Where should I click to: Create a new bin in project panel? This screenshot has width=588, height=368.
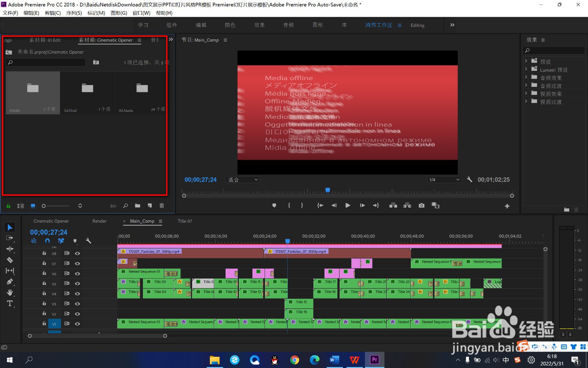tap(137, 206)
